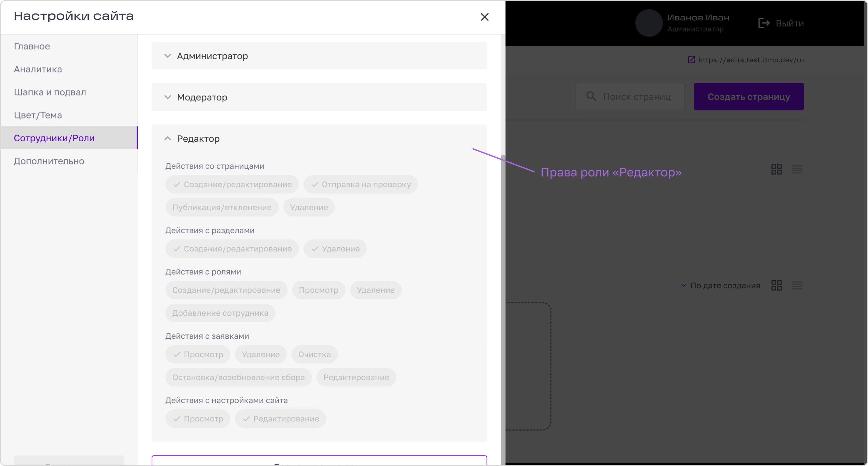Image resolution: width=868 pixels, height=466 pixels.
Task: Click the Поиск страниц search field
Action: coord(630,96)
